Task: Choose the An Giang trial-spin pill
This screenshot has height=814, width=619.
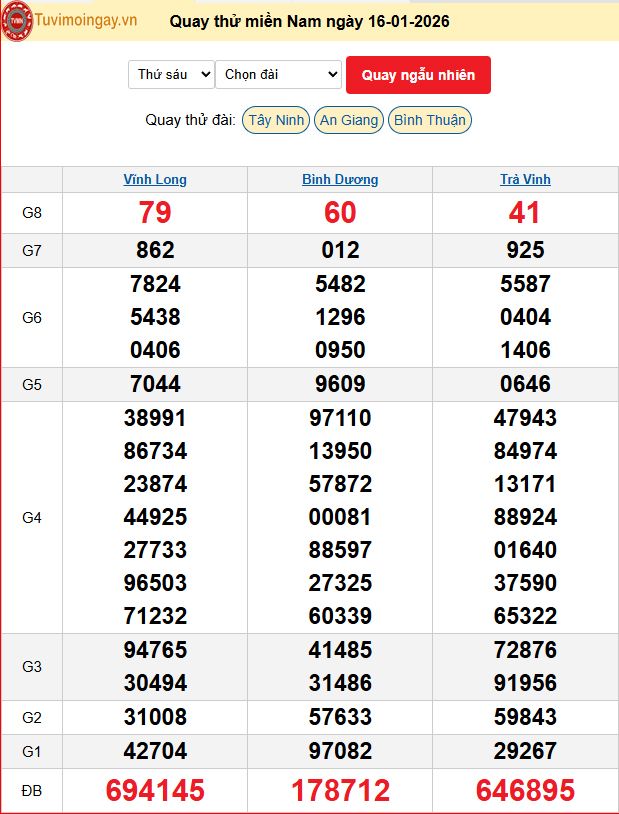Action: coord(348,120)
